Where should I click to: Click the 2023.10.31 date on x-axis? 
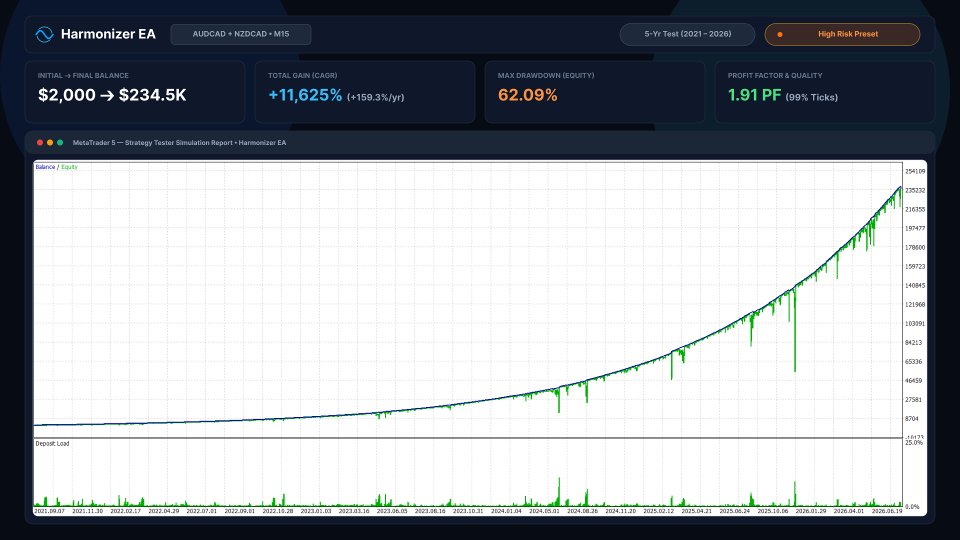click(x=468, y=511)
